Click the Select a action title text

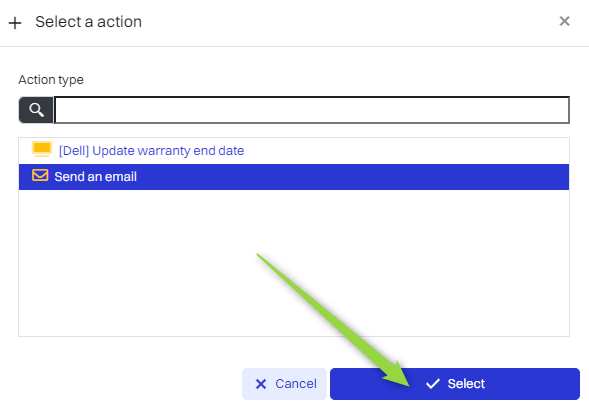(x=89, y=22)
